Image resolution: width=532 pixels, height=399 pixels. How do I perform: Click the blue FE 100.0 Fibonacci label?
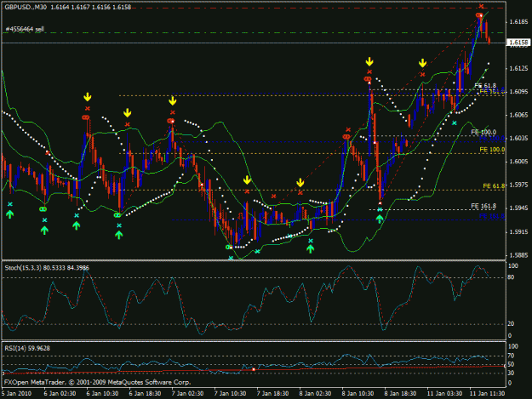click(492, 139)
